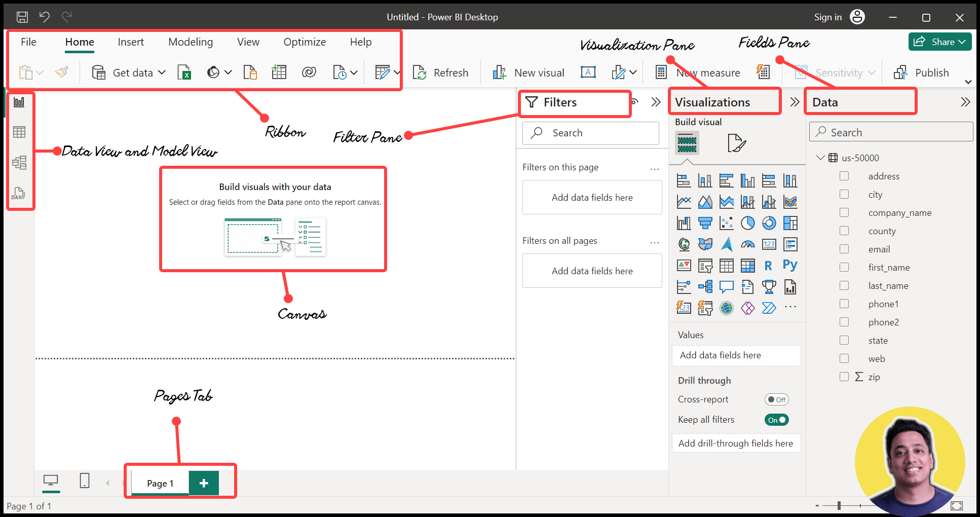Switch to mobile layout icon
This screenshot has width=980, height=517.
(85, 481)
